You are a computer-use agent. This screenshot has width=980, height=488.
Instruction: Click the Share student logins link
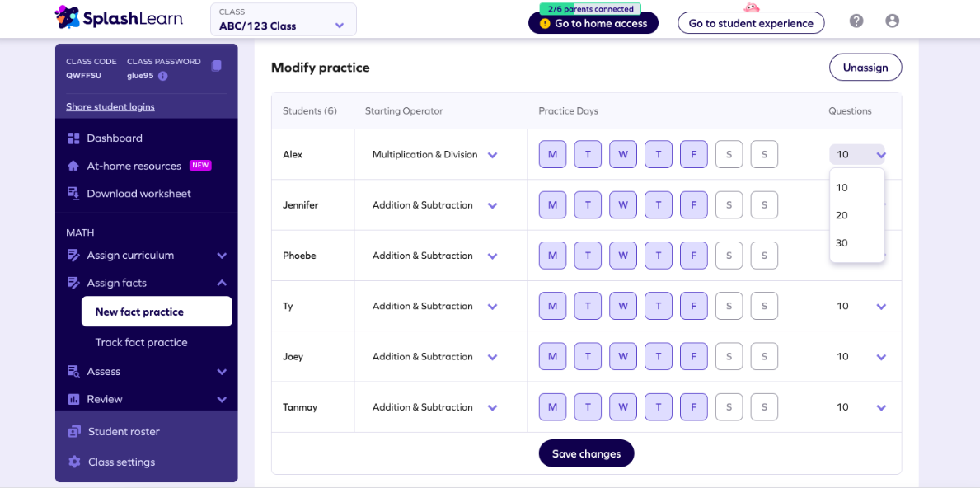click(110, 107)
